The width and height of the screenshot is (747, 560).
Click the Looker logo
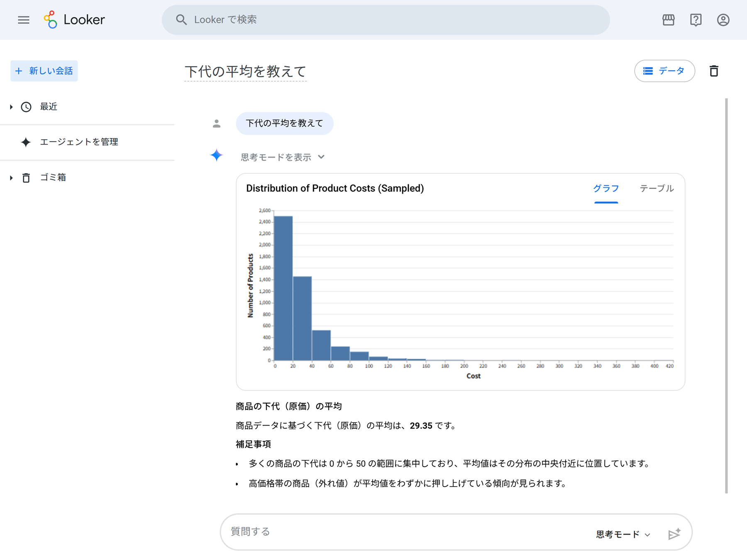coord(74,19)
